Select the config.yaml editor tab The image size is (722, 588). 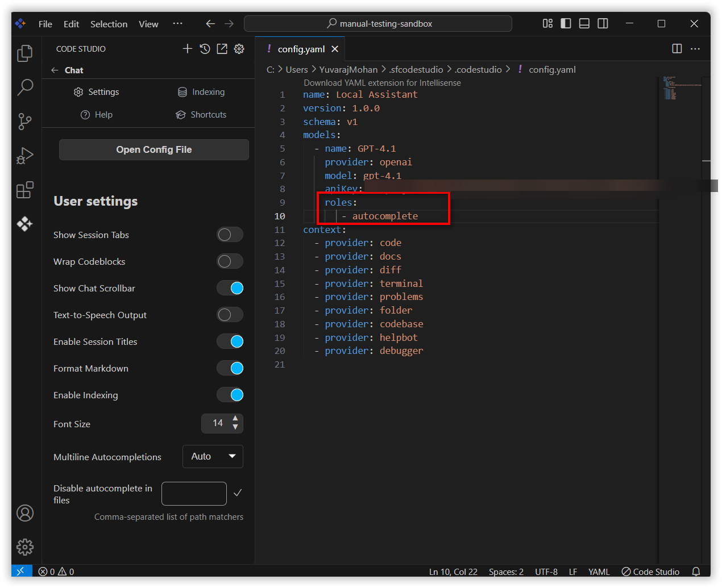[x=300, y=49]
